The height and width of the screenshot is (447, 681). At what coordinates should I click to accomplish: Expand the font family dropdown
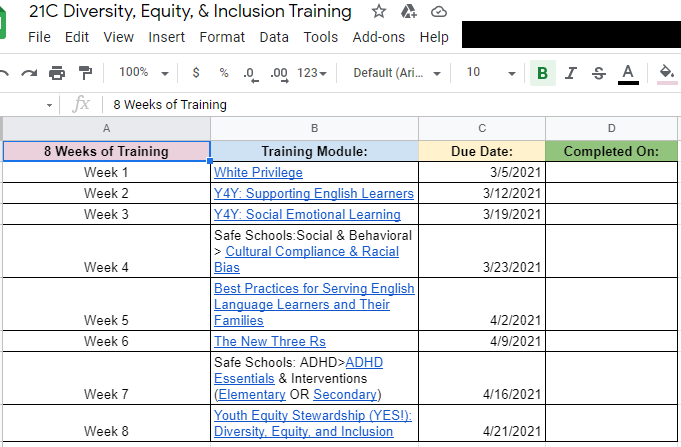395,73
